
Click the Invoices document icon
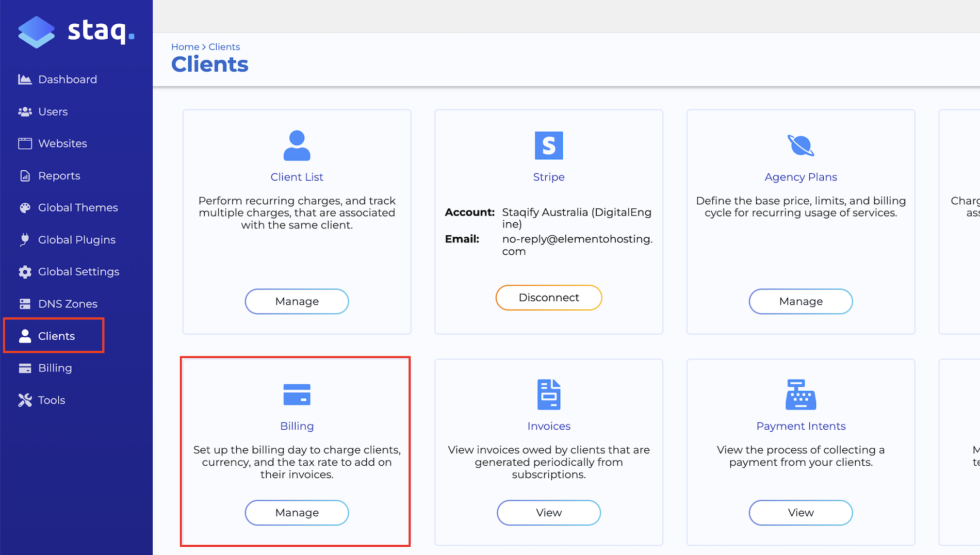tap(548, 395)
